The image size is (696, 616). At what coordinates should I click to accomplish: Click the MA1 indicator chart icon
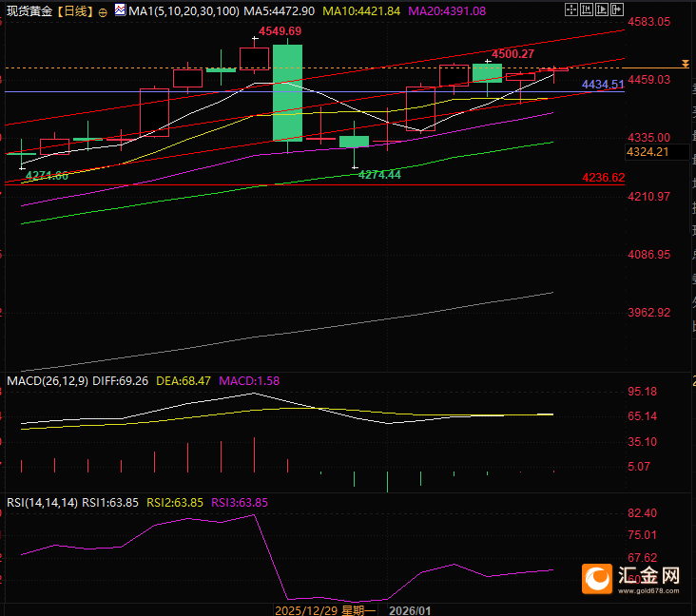120,10
